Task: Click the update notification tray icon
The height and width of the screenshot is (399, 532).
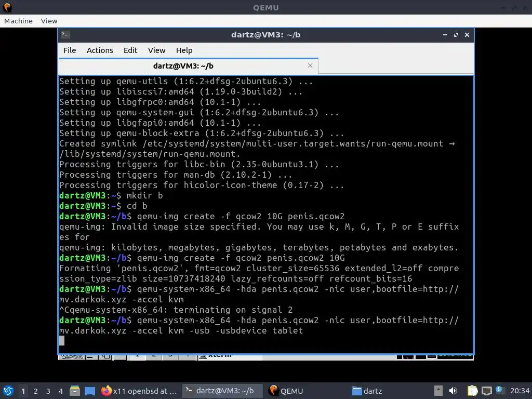Action: coord(500,390)
